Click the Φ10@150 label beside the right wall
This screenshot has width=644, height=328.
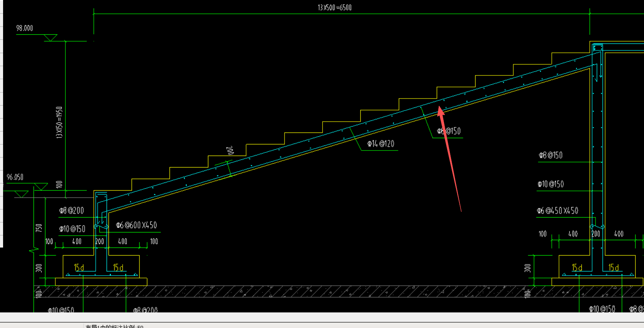tap(551, 184)
